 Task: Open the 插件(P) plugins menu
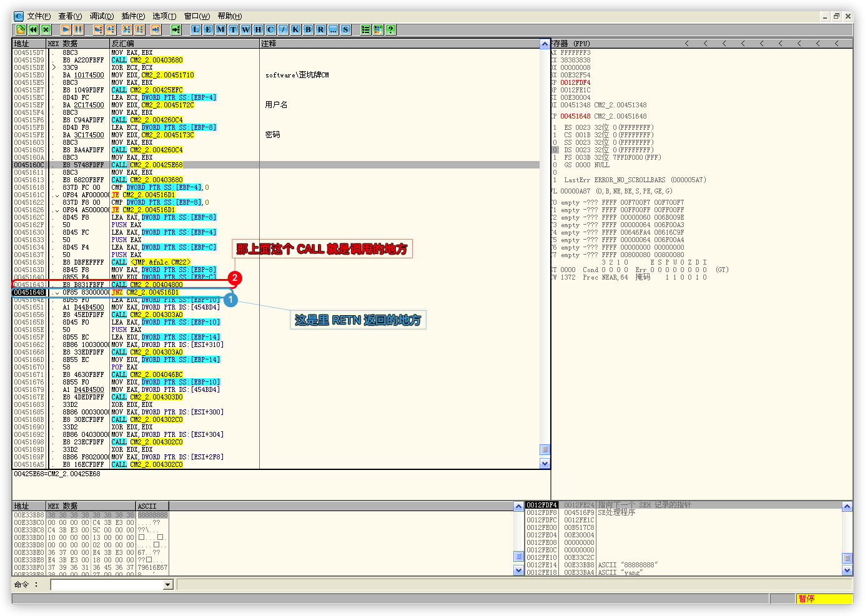(x=133, y=16)
